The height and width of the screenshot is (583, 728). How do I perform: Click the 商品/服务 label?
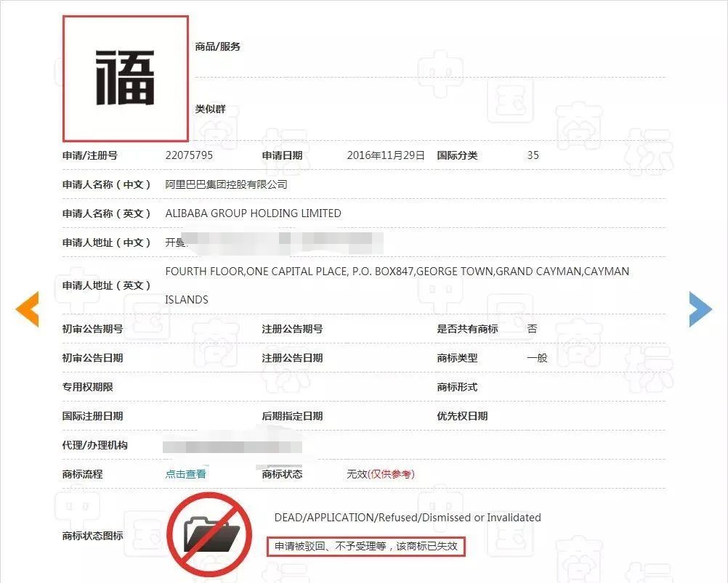pyautogui.click(x=218, y=46)
